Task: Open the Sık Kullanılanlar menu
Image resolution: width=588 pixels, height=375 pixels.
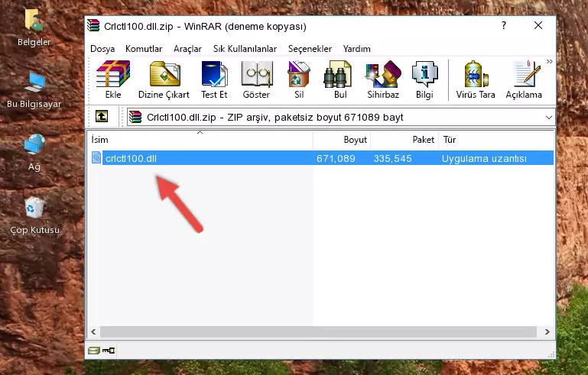Action: point(245,49)
